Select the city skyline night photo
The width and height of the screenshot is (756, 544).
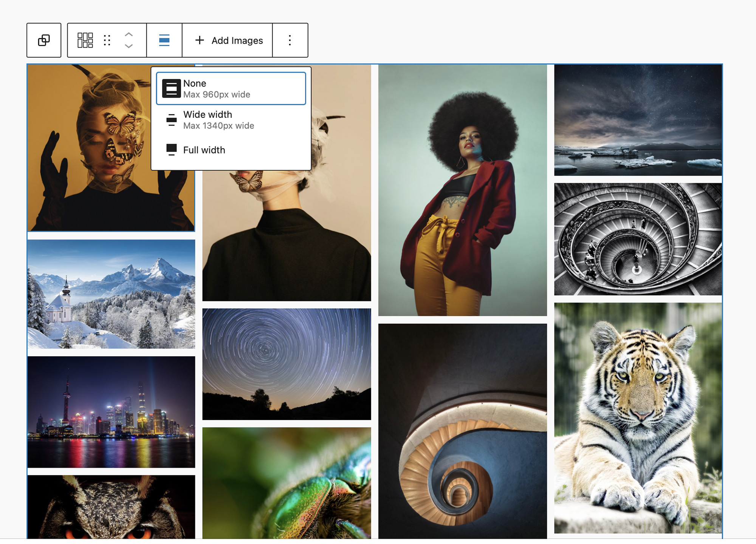pos(112,412)
